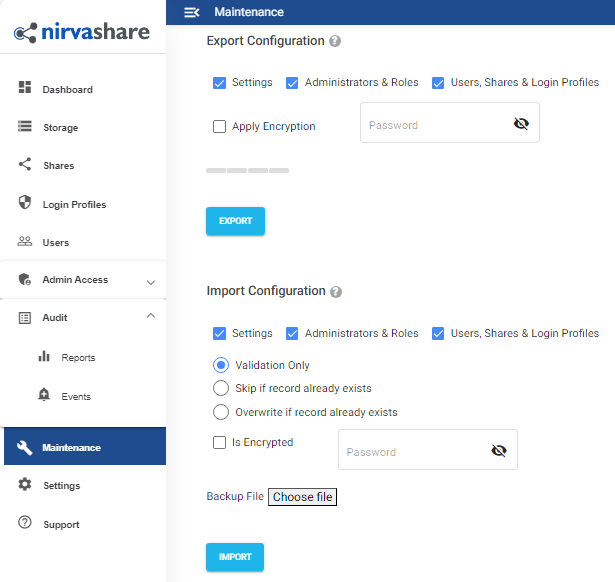The height and width of the screenshot is (582, 615).
Task: Open Reports under Audit
Action: 77,357
